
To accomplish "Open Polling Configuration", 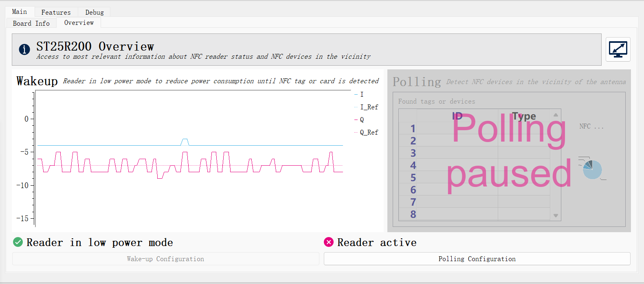I will (x=477, y=259).
